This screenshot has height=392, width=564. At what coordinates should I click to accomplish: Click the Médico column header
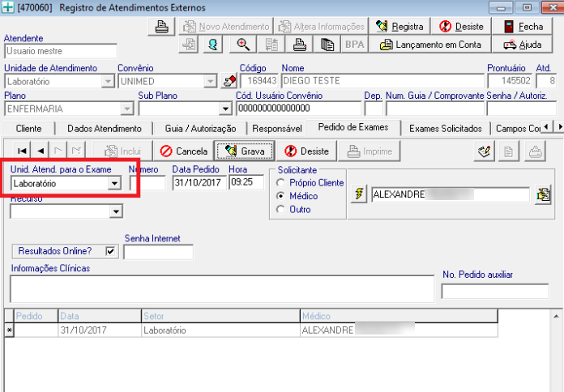(x=399, y=316)
